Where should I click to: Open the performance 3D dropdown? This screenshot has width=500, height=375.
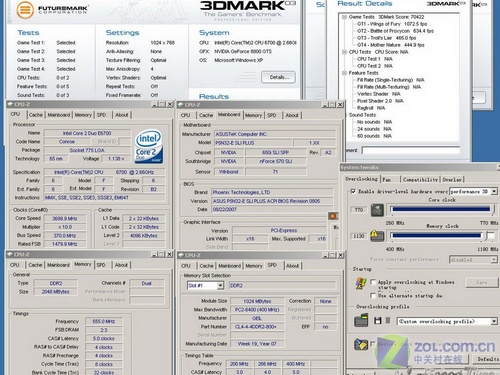(x=494, y=191)
